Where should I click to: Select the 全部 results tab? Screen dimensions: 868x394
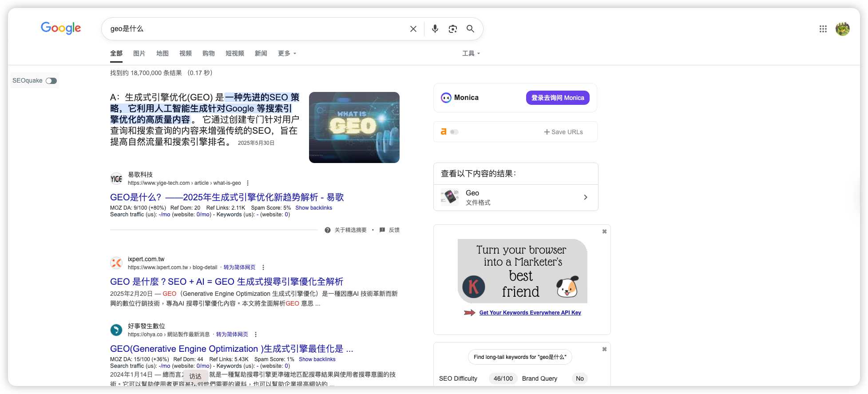click(116, 53)
